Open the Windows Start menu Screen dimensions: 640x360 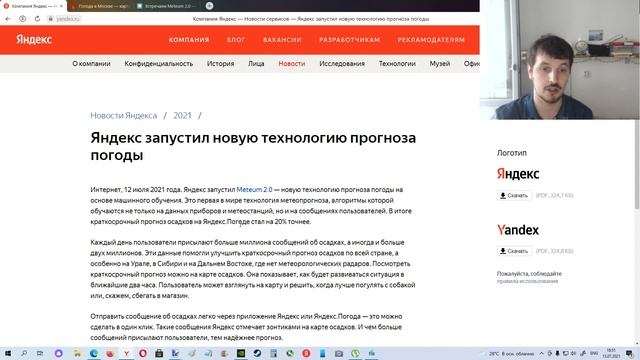tap(8, 353)
